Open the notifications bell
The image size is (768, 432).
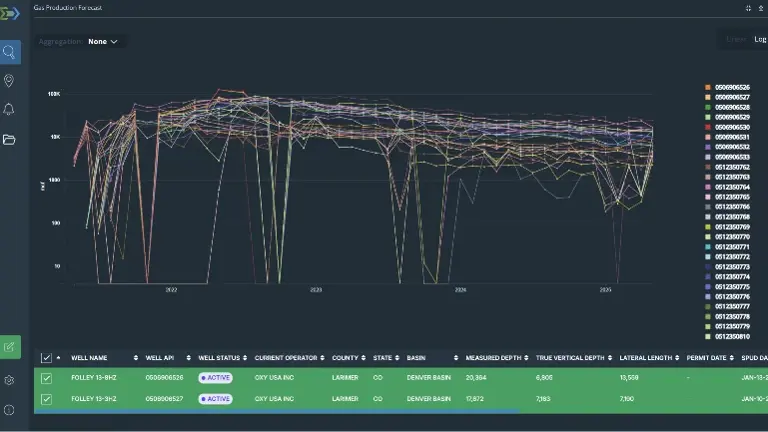click(10, 110)
